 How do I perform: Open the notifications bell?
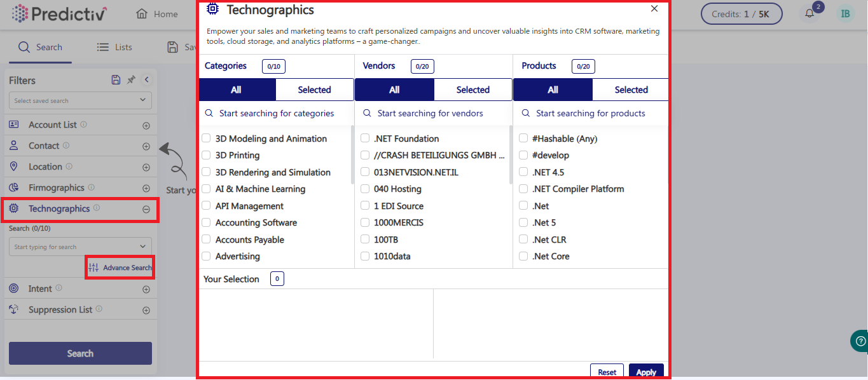[809, 14]
